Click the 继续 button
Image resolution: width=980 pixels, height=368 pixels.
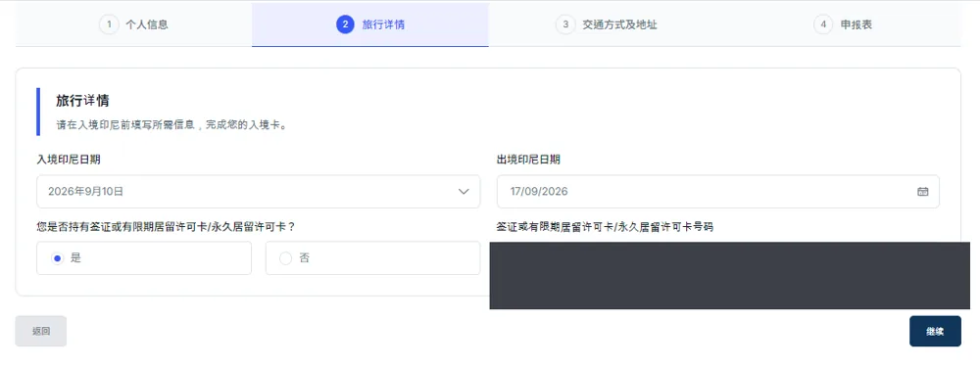(x=935, y=331)
